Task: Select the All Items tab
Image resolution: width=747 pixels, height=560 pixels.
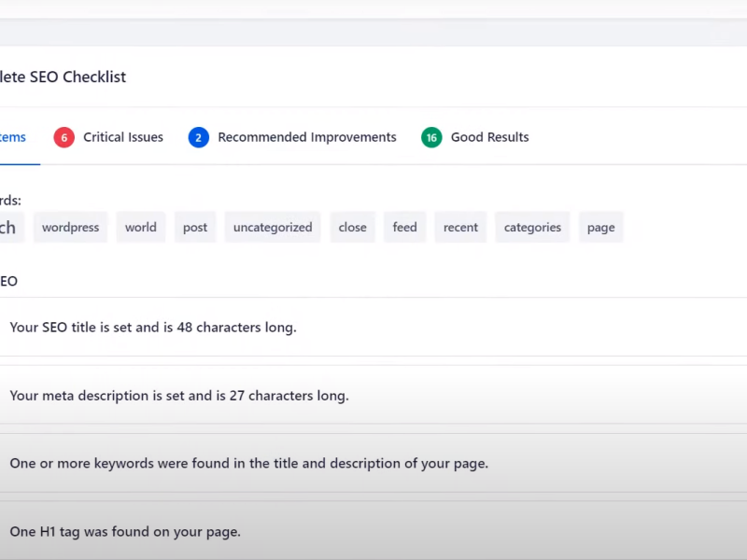Action: coord(13,137)
